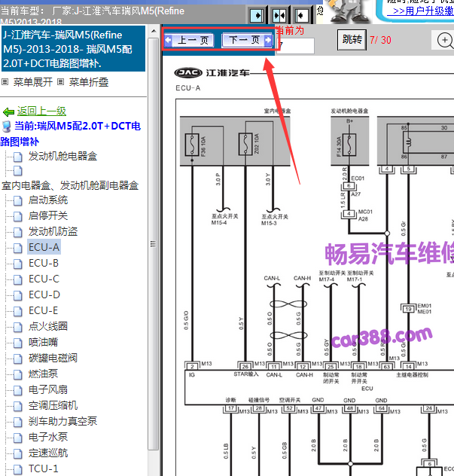Select ECU-C in the tree
Screen dimensions: 454x476
44,279
